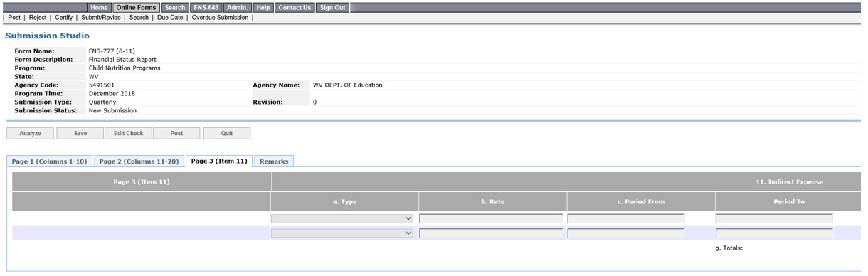Click 'Child Nutrition Programs' program value
This screenshot has width=868, height=276.
tap(125, 68)
